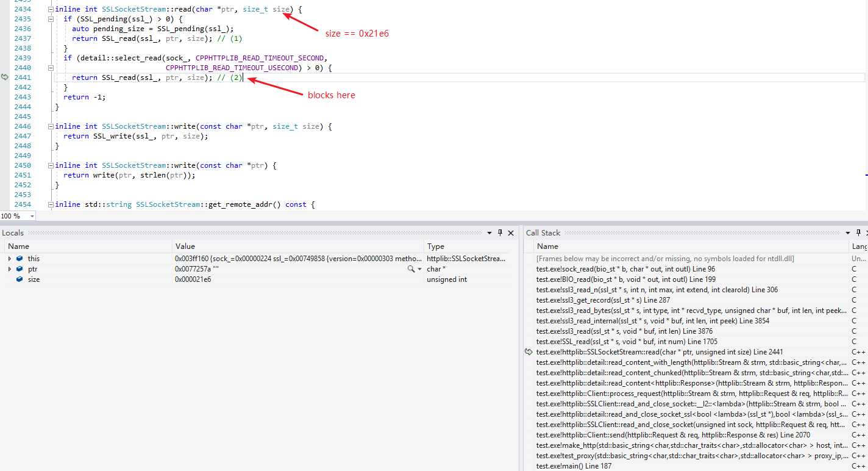Image resolution: width=868 pixels, height=471 pixels.
Task: Click the Value cell of the size variable
Action: [x=195, y=279]
